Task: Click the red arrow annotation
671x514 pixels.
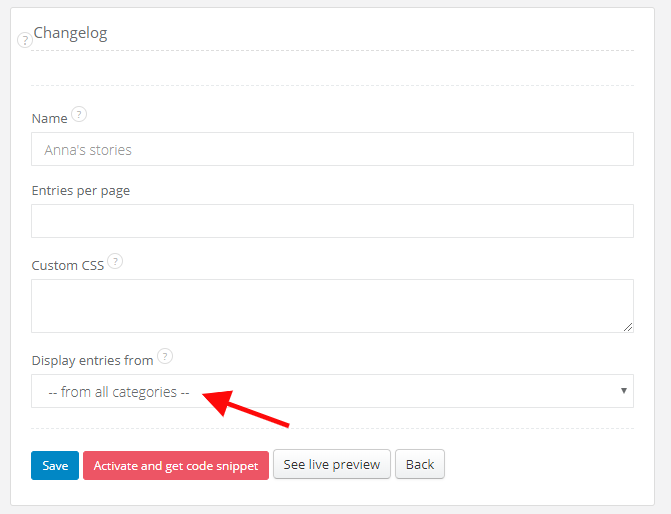Action: (x=247, y=410)
